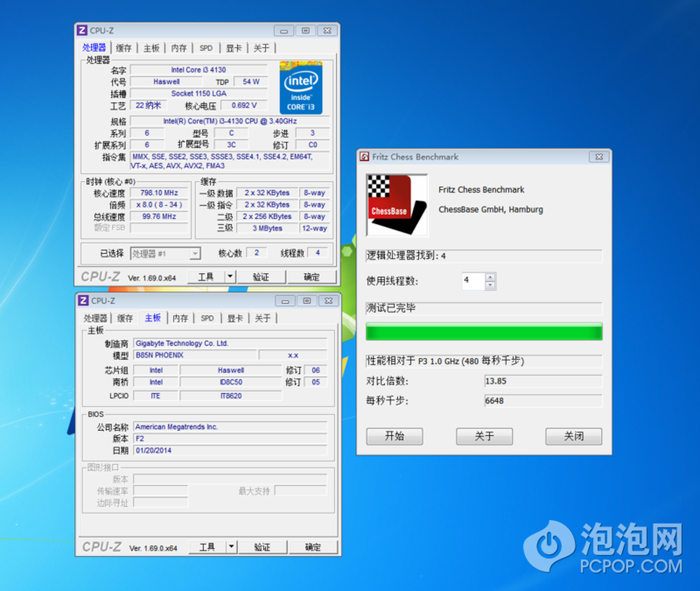Switch to 缓存 tab in bottom CPU-Z window

[x=125, y=318]
